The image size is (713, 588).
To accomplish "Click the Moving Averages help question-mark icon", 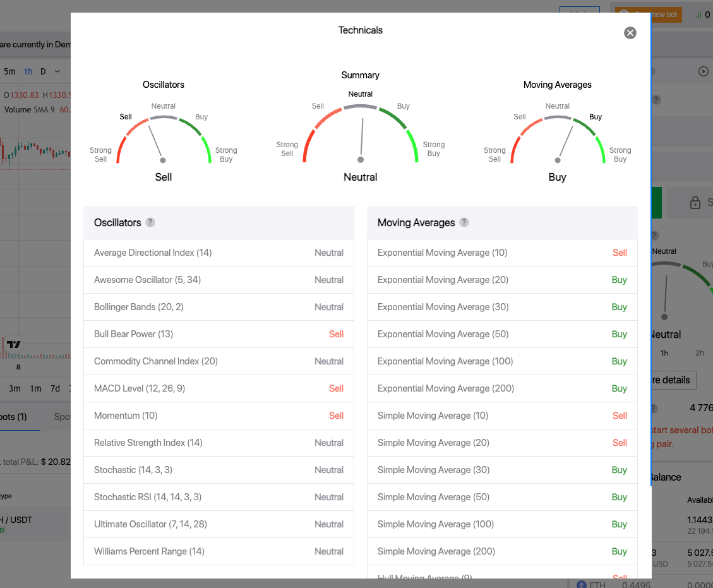I will point(464,222).
